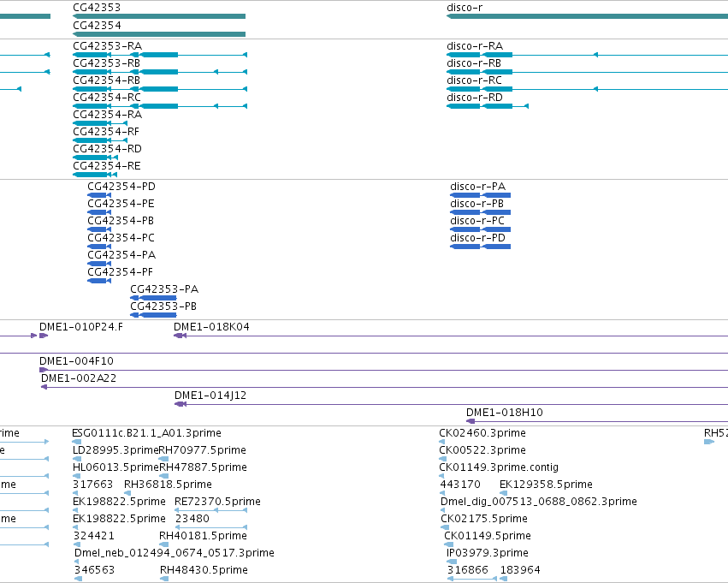This screenshot has width=728, height=583.
Task: Click EST CK00522.3prime
Action: 482,450
